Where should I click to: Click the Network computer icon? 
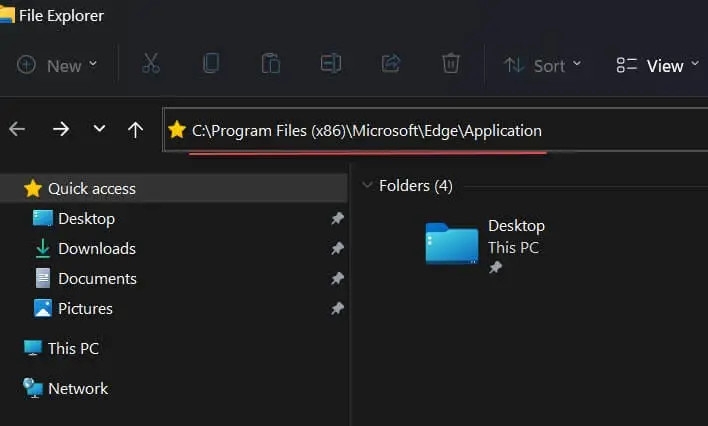coord(33,388)
